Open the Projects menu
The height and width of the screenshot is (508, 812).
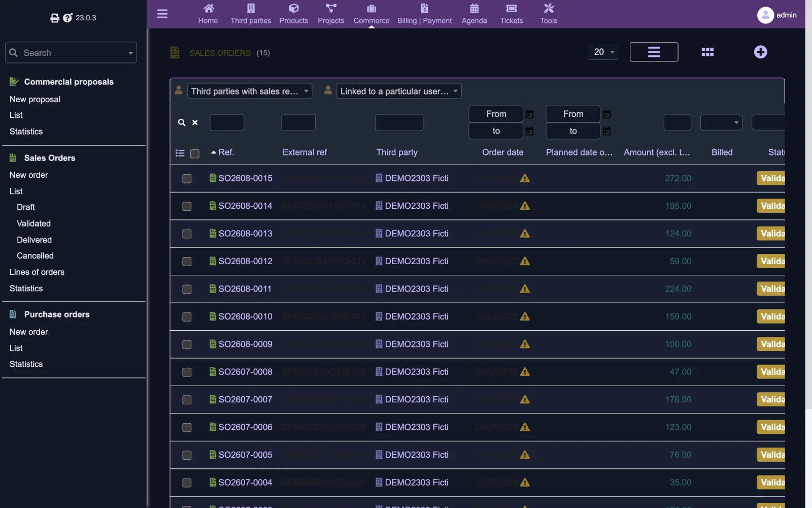tap(331, 14)
